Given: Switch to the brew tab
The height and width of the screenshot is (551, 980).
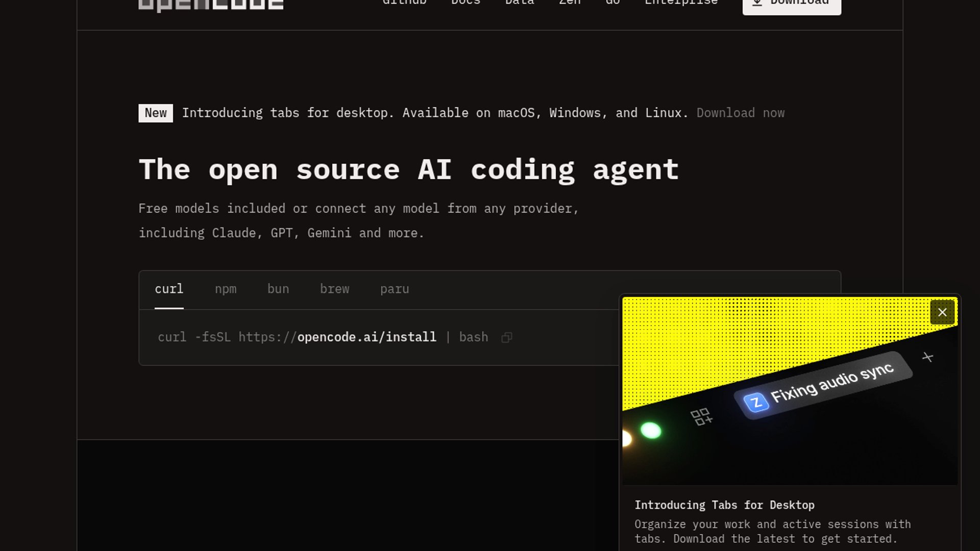Looking at the screenshot, I should (334, 289).
